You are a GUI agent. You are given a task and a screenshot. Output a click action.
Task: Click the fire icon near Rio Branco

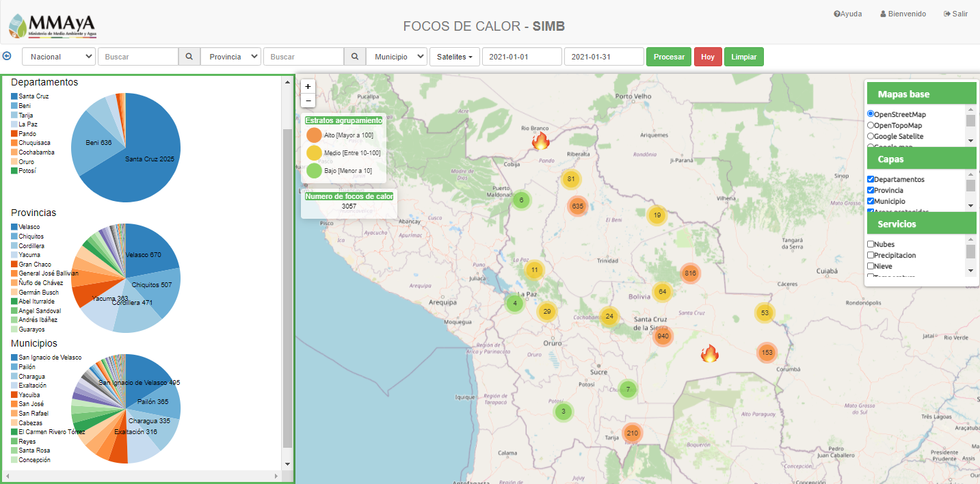(540, 141)
